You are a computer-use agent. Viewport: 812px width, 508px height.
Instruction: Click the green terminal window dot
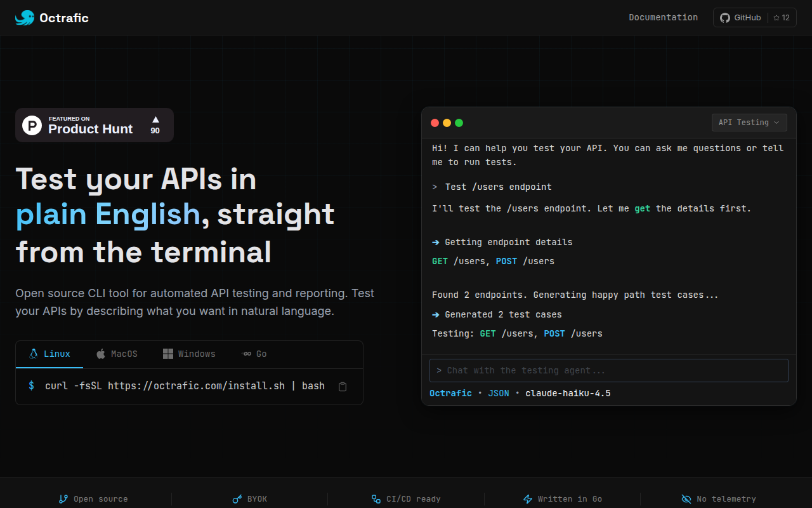459,123
